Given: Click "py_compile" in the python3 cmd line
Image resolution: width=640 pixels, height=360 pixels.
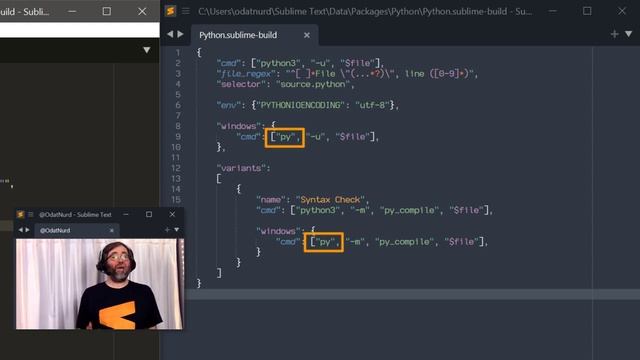Looking at the screenshot, I should pos(409,210).
